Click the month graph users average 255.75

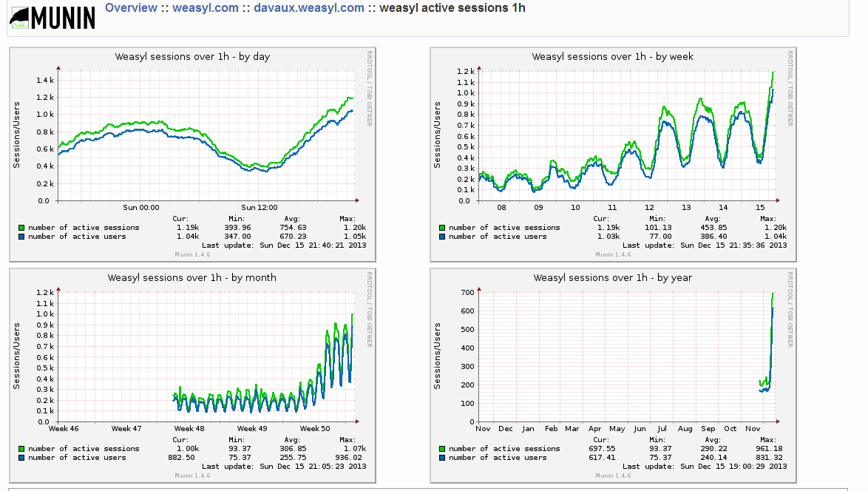293,458
